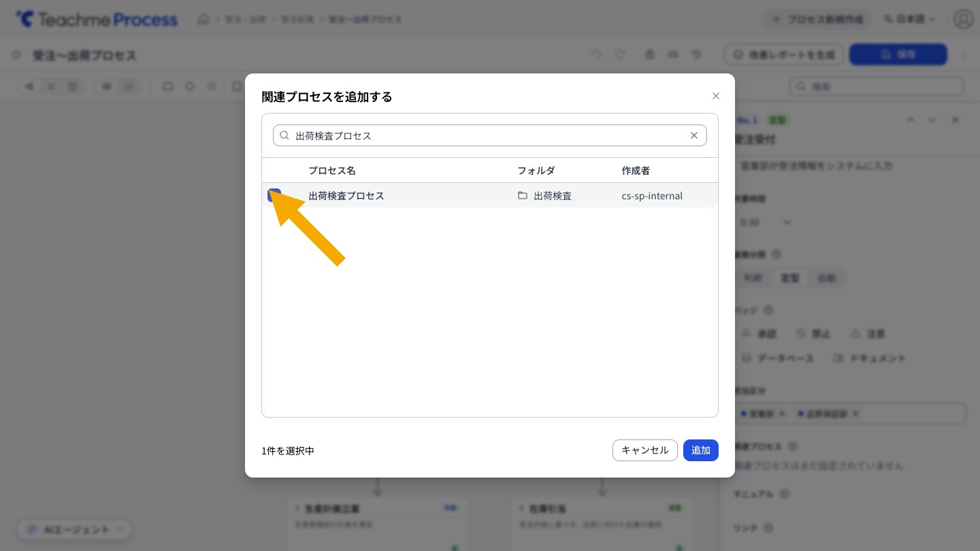Click the 改善レポートを生成 button
The height and width of the screenshot is (551, 980).
(x=784, y=54)
